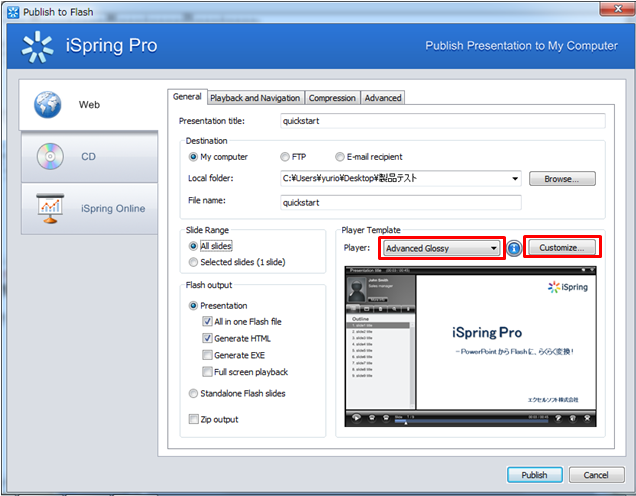This screenshot has width=636, height=496.
Task: Click the Presentation title input field
Action: [x=443, y=121]
